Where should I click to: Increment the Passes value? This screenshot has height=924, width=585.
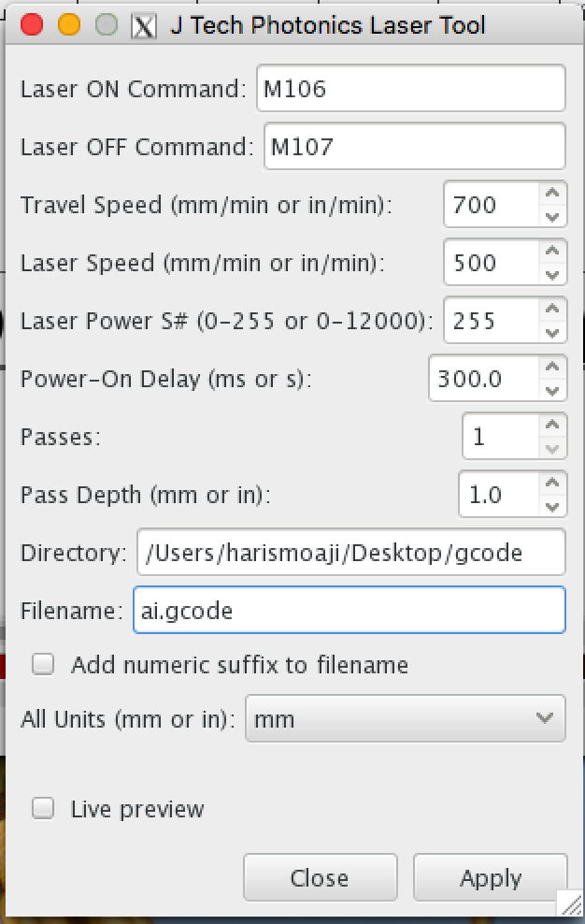pos(552,426)
